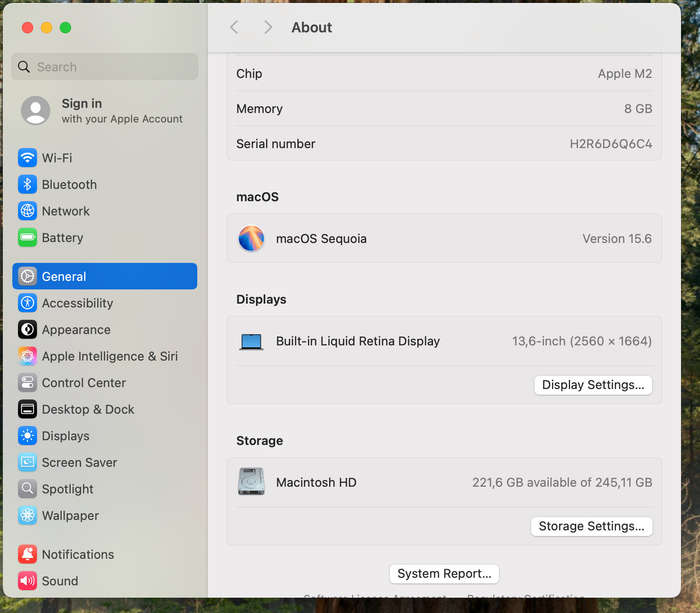
Task: Open Storage Settings
Action: click(x=591, y=526)
